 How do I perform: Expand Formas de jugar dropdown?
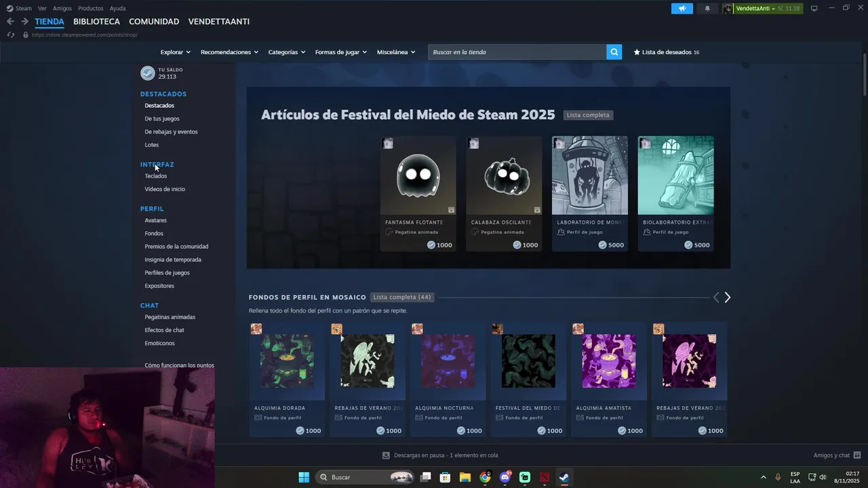[340, 52]
